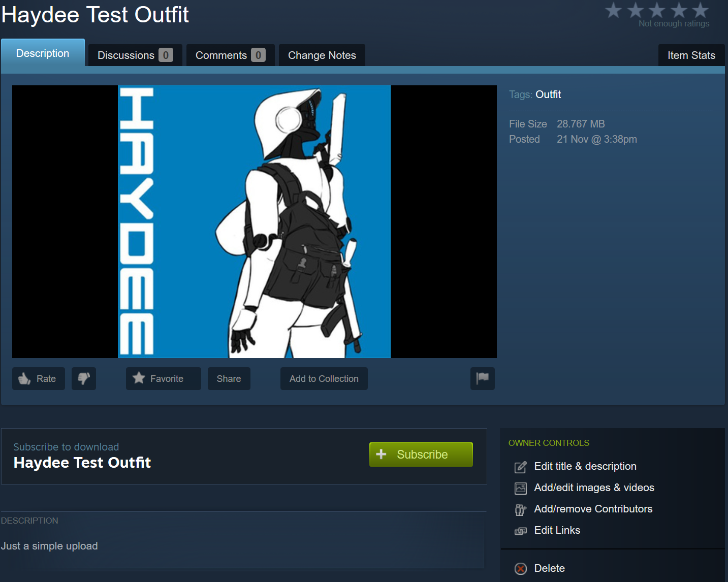Image resolution: width=728 pixels, height=582 pixels.
Task: Click the Not enough ratings text
Action: [x=674, y=23]
